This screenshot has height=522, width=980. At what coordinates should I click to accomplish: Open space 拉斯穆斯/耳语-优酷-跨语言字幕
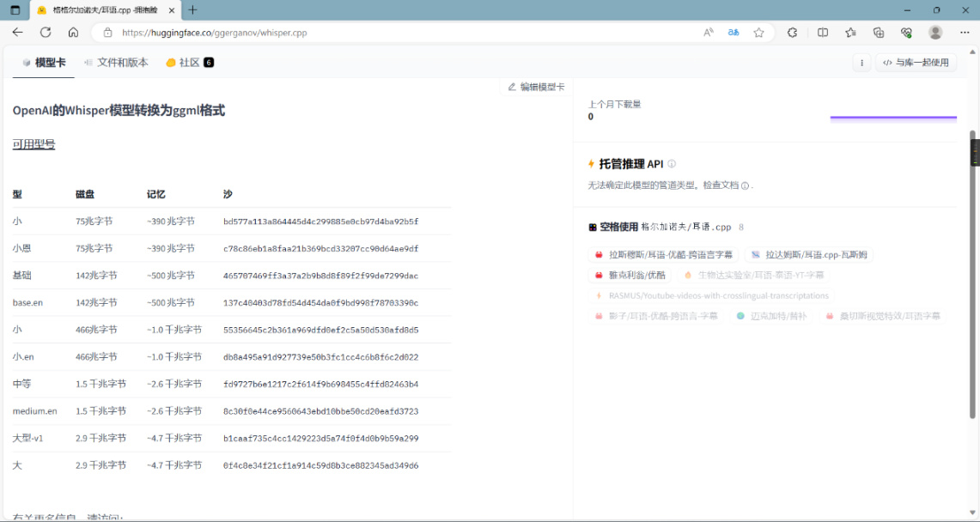663,255
